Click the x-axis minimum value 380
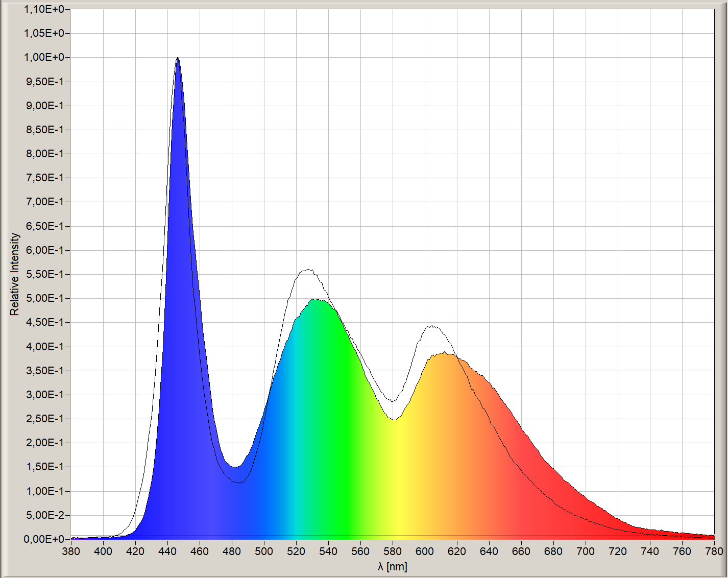 pyautogui.click(x=71, y=551)
